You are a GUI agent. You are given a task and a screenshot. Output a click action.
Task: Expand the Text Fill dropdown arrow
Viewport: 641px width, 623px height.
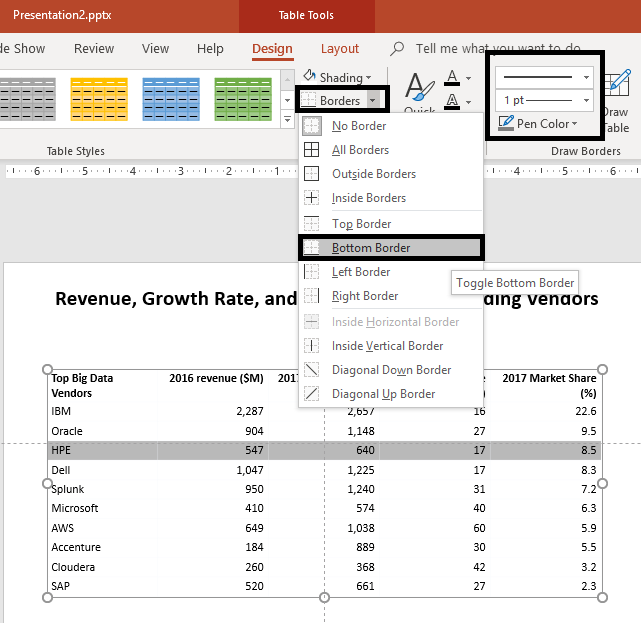coord(468,78)
